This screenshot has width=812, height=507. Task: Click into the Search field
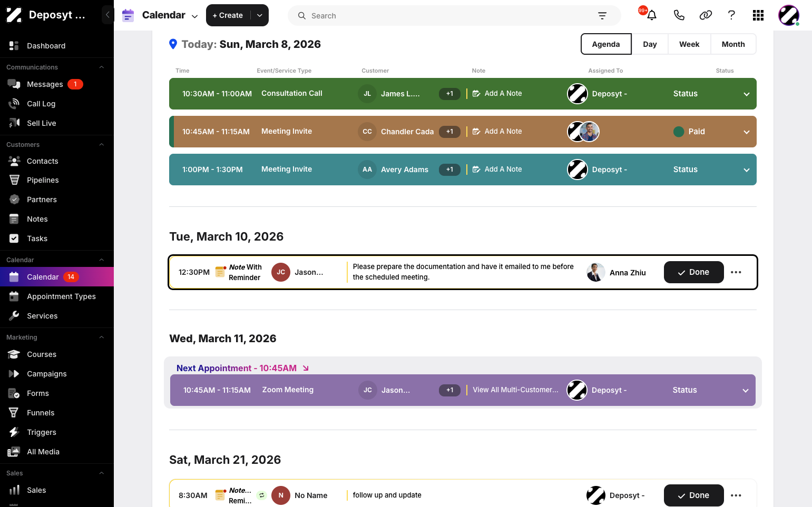(448, 16)
